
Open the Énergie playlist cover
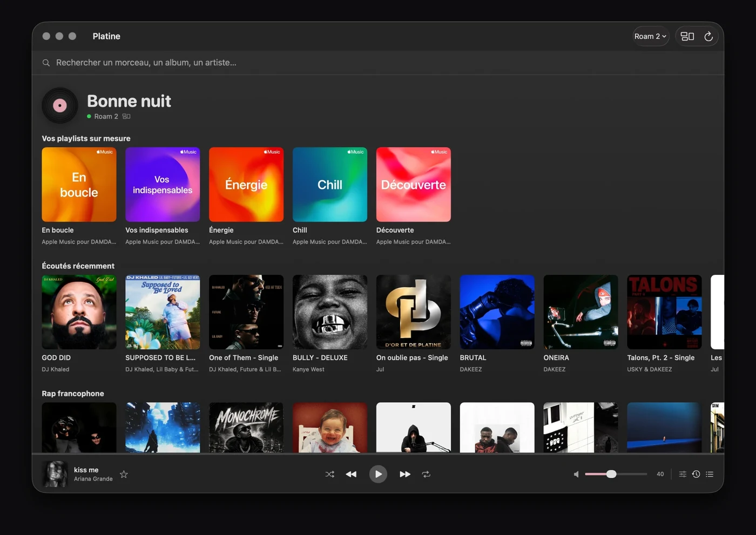click(246, 185)
